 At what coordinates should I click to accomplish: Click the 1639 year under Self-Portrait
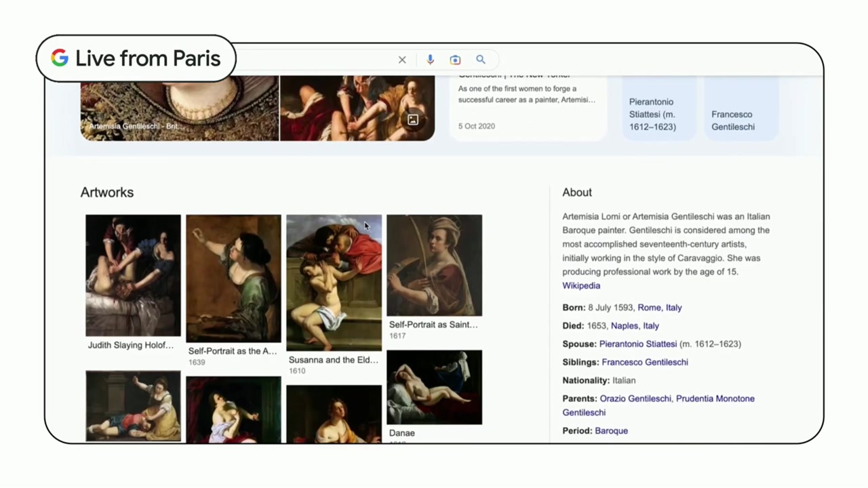click(197, 363)
